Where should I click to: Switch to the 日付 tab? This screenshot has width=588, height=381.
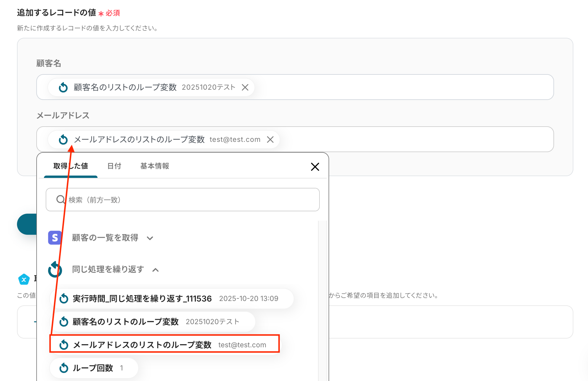point(114,166)
